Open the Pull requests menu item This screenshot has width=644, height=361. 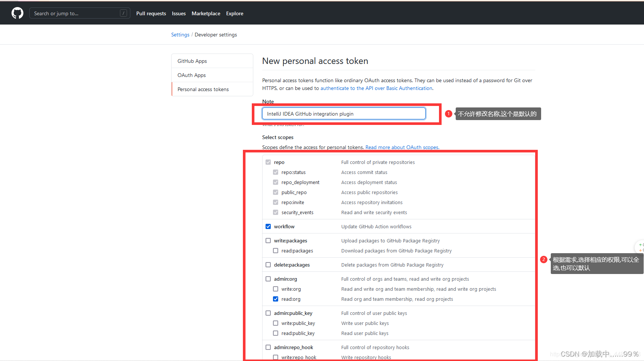point(151,13)
